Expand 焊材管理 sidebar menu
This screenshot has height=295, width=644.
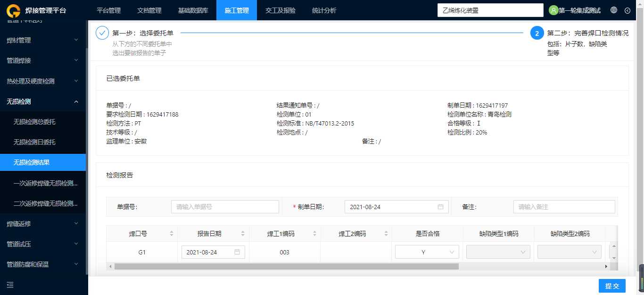pos(43,40)
